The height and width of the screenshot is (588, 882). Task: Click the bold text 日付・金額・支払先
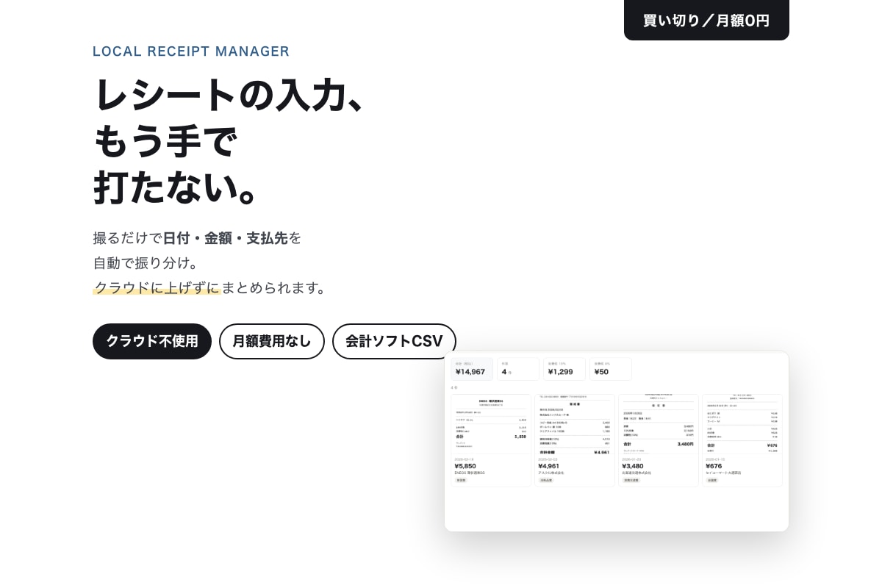(x=225, y=238)
